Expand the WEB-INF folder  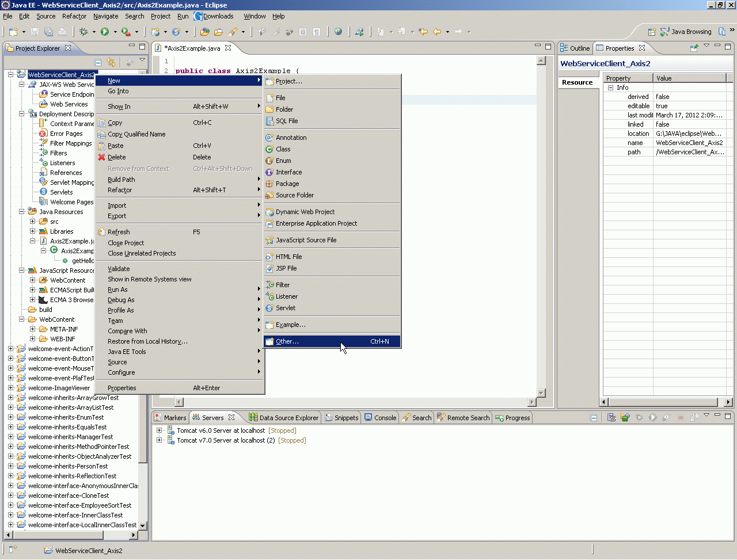(33, 339)
